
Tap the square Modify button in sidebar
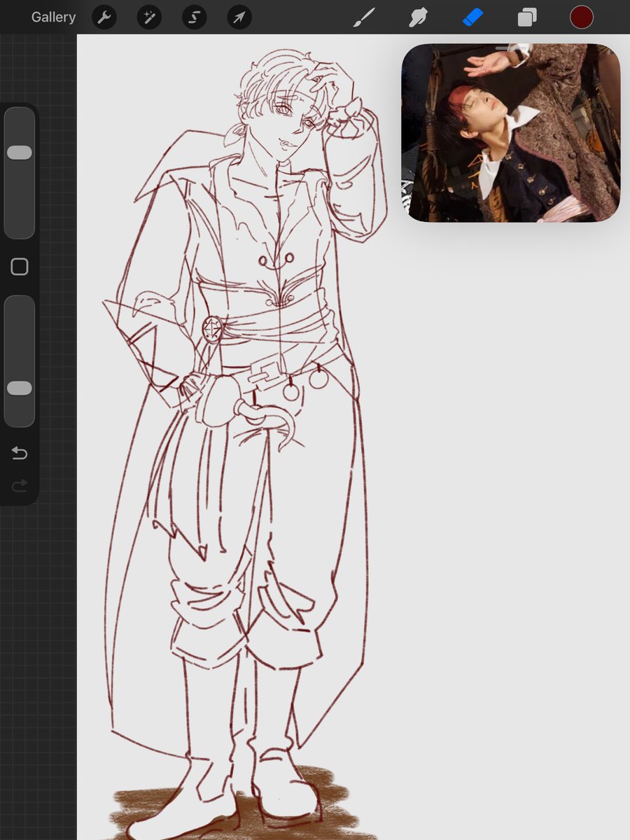(20, 267)
